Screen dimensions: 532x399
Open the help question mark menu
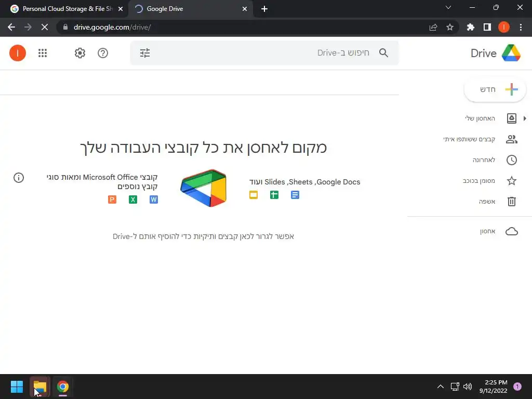click(103, 53)
